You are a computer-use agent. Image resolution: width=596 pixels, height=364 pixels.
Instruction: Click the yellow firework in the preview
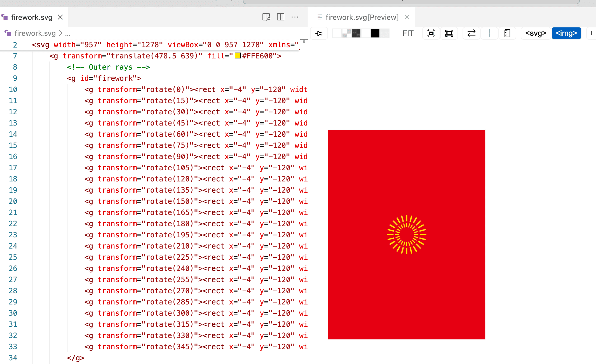407,235
